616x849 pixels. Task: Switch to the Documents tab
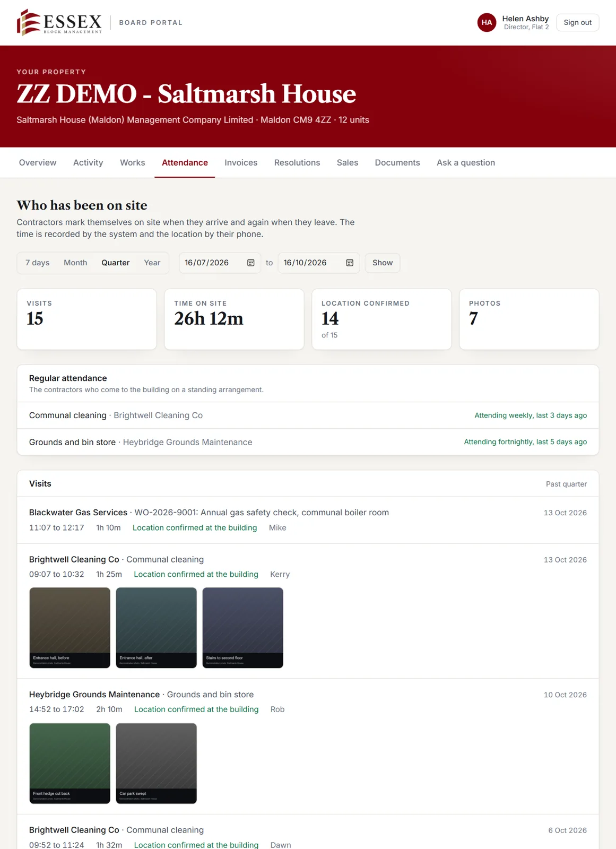coord(397,162)
